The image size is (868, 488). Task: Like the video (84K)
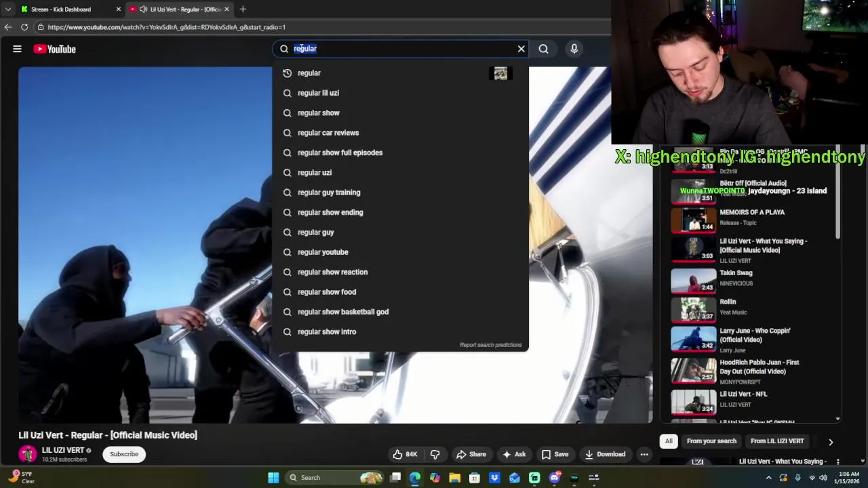(x=406, y=454)
